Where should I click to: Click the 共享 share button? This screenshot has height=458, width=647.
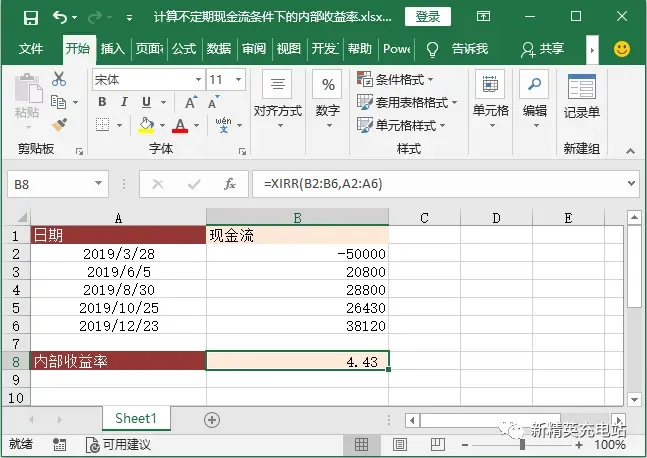542,49
